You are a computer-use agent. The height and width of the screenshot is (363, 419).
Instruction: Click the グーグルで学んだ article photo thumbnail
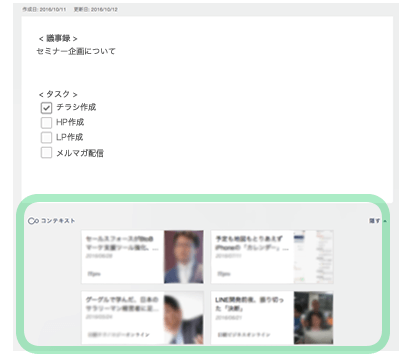pyautogui.click(x=184, y=318)
